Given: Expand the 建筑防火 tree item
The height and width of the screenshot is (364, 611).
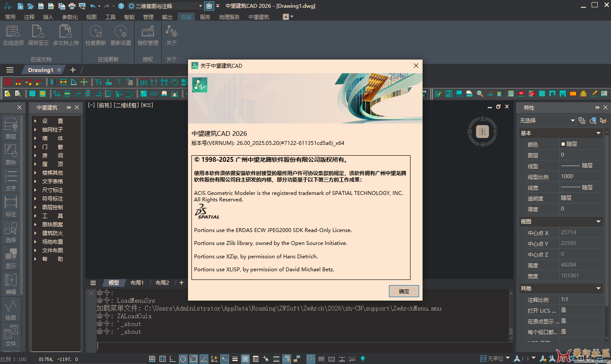Looking at the screenshot, I should pos(35,233).
